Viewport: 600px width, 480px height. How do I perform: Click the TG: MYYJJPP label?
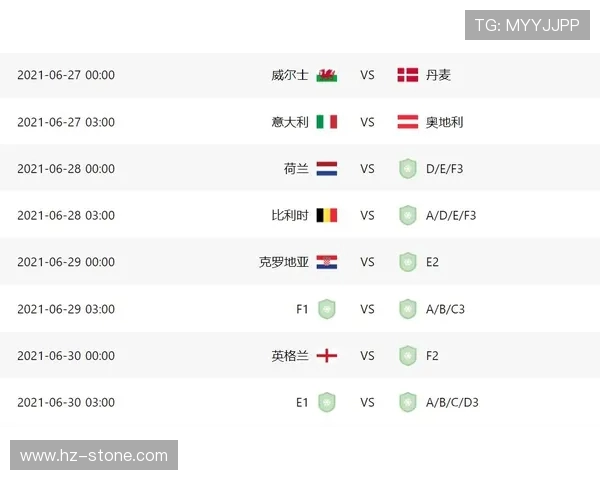[526, 25]
